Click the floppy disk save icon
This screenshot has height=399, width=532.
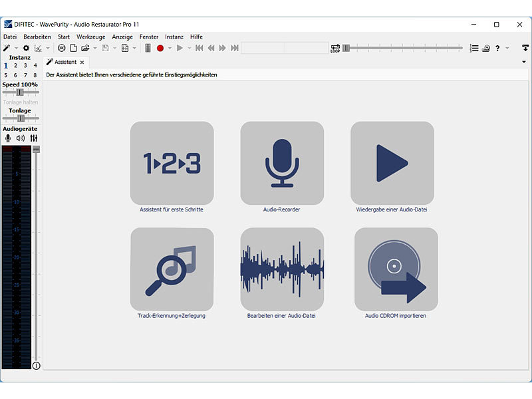pos(105,48)
